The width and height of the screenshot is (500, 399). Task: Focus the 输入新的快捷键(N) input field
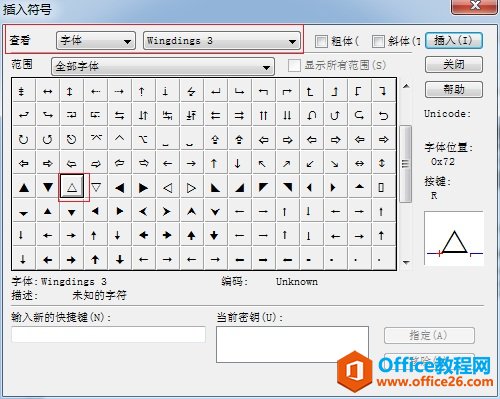pos(108,334)
